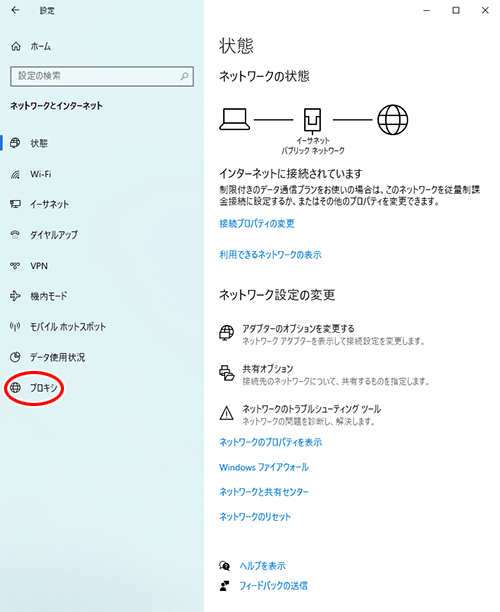Click the Wi-Fi signal icon
The width and height of the screenshot is (500, 612).
point(15,174)
